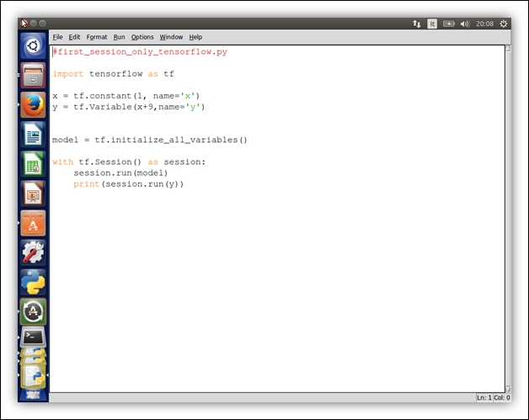Click the scrollbar up arrow
This screenshot has height=420, width=529.
[x=508, y=49]
